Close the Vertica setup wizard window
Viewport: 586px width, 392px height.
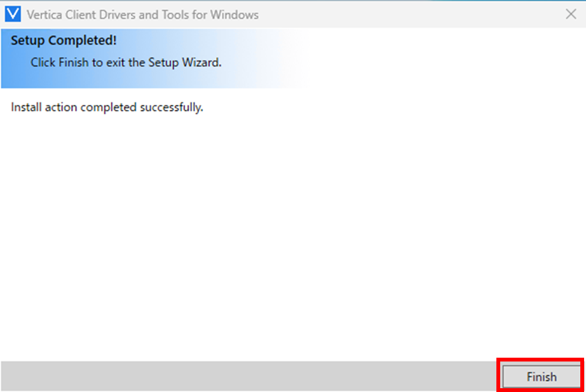pos(571,14)
